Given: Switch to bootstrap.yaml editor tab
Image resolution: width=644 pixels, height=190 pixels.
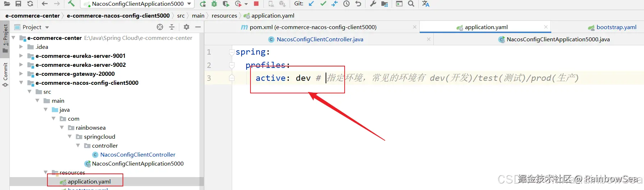Looking at the screenshot, I should 612,27.
